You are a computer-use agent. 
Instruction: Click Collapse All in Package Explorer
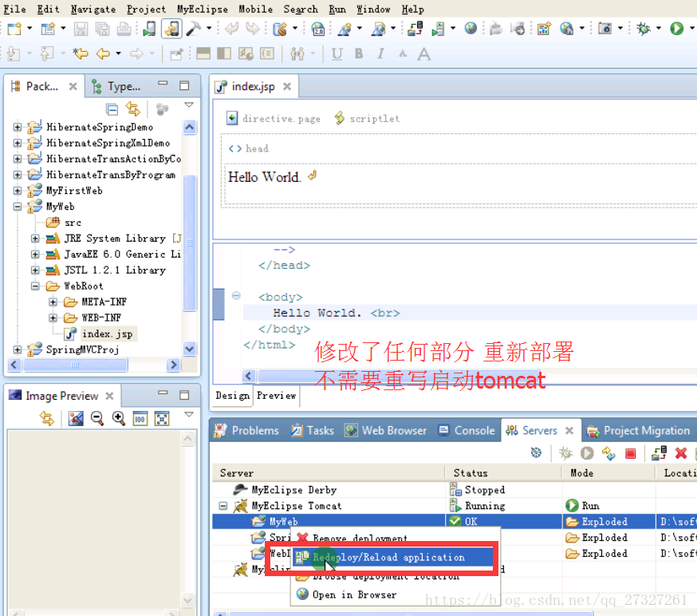pos(112,109)
